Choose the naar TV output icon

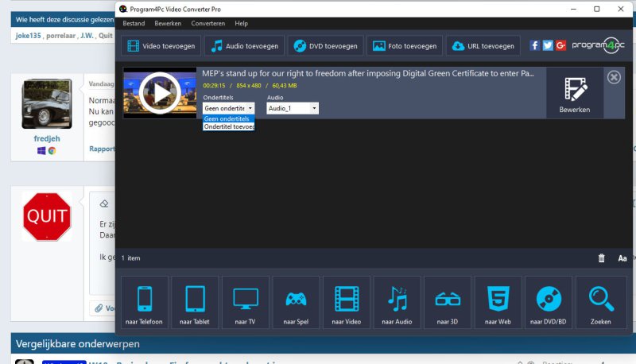pyautogui.click(x=245, y=301)
